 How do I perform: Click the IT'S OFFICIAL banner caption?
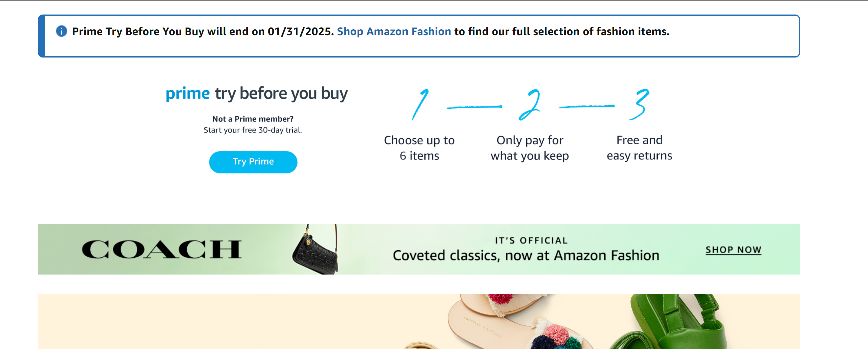coord(531,241)
